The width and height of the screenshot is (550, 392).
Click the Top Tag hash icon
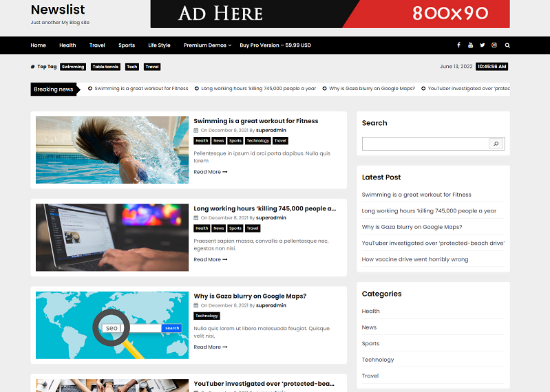tap(32, 67)
